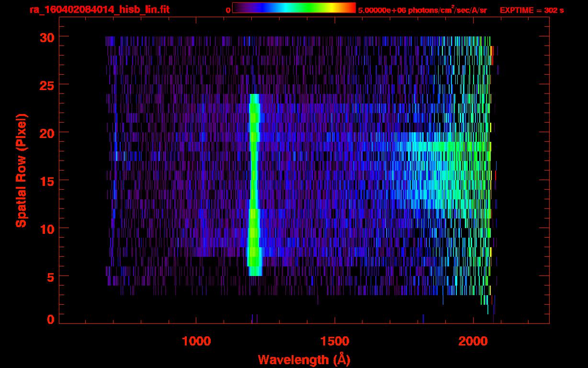Click the bright vertical emission line near 1216 Å
Image resolution: width=588 pixels, height=368 pixels.
click(255, 184)
